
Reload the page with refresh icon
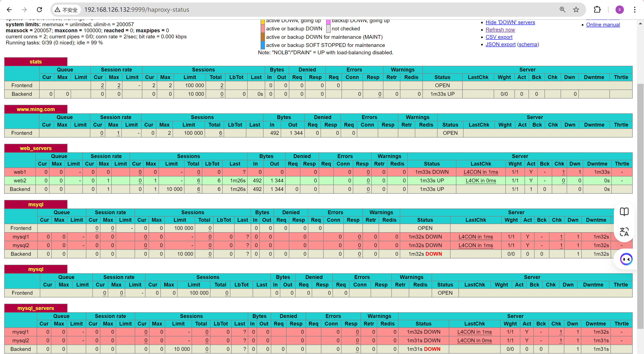click(x=39, y=10)
